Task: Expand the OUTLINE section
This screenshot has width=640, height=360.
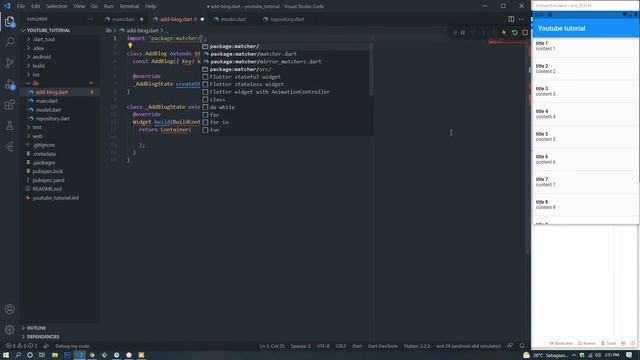Action: click(x=36, y=328)
